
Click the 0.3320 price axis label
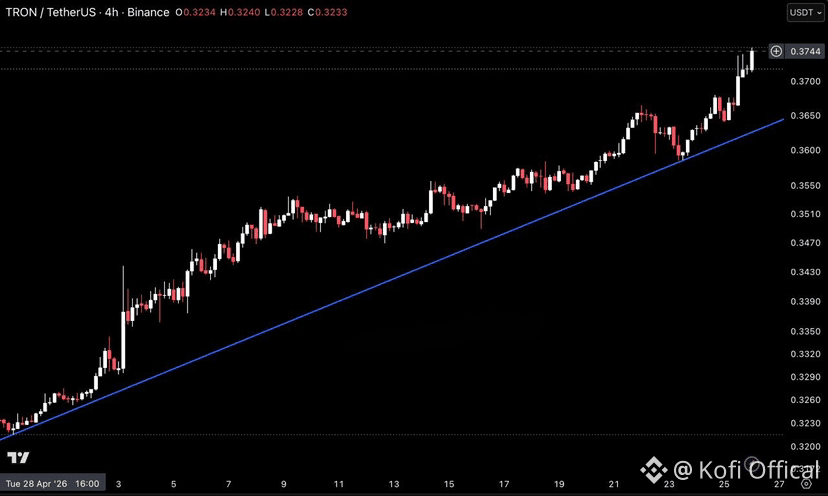[805, 354]
